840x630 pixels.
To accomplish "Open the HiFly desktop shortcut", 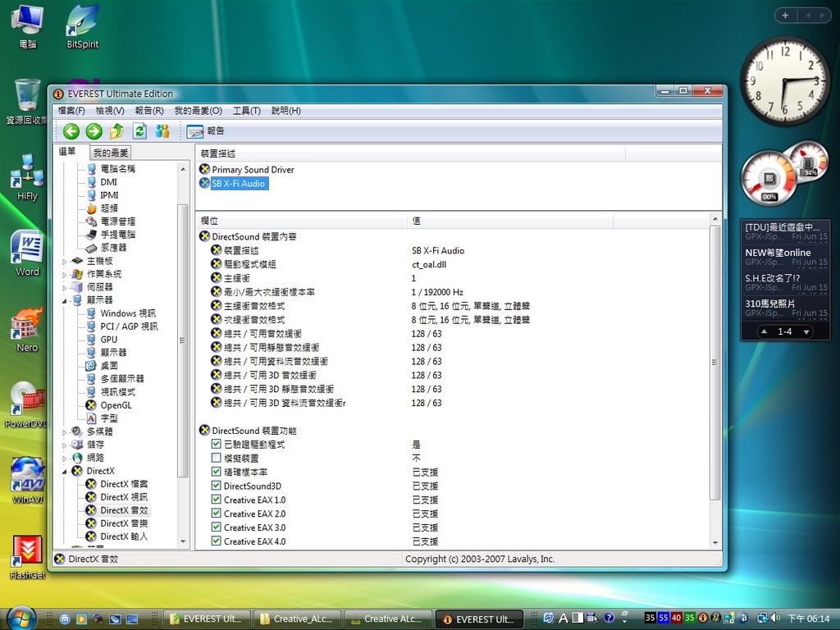I will [x=27, y=177].
